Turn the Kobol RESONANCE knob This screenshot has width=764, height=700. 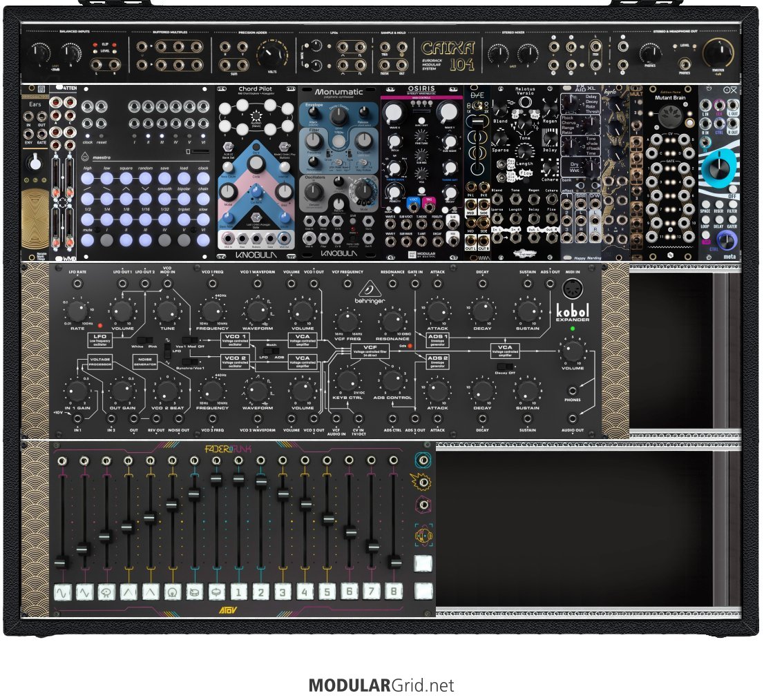[392, 321]
